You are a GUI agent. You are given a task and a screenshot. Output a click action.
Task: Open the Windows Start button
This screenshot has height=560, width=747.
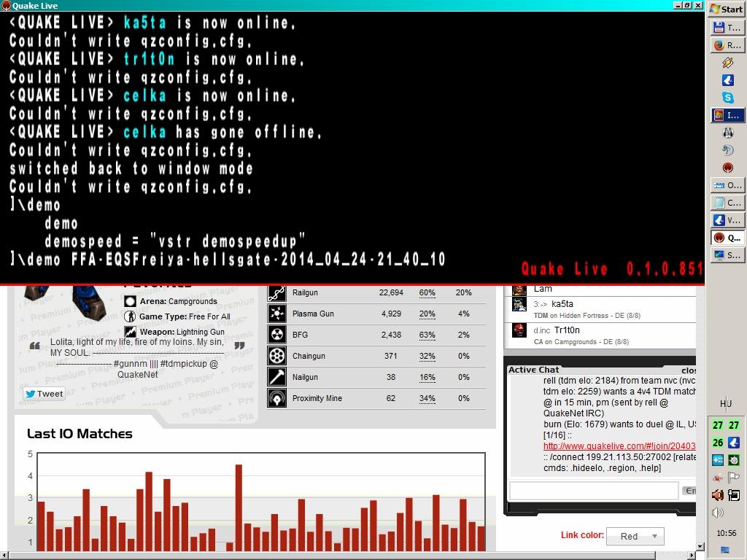click(x=726, y=9)
